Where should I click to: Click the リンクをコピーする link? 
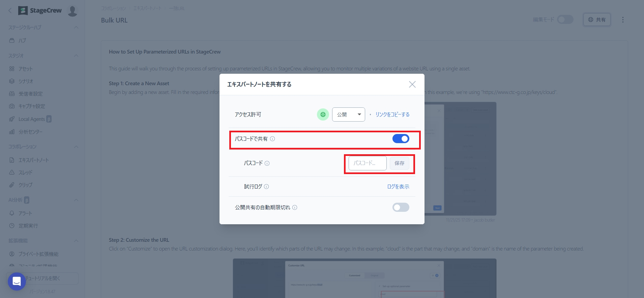coord(392,114)
